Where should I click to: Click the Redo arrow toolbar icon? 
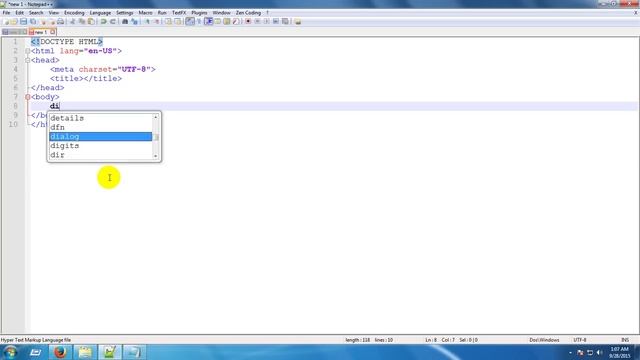(x=113, y=21)
